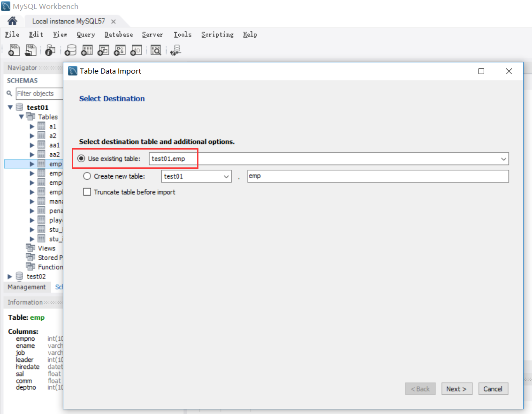Search table data toolbar icon

[x=156, y=50]
